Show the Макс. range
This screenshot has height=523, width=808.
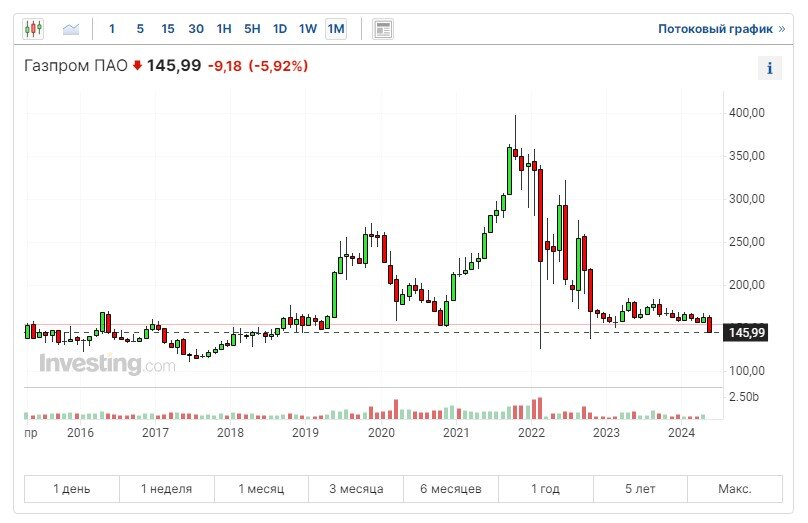735,488
